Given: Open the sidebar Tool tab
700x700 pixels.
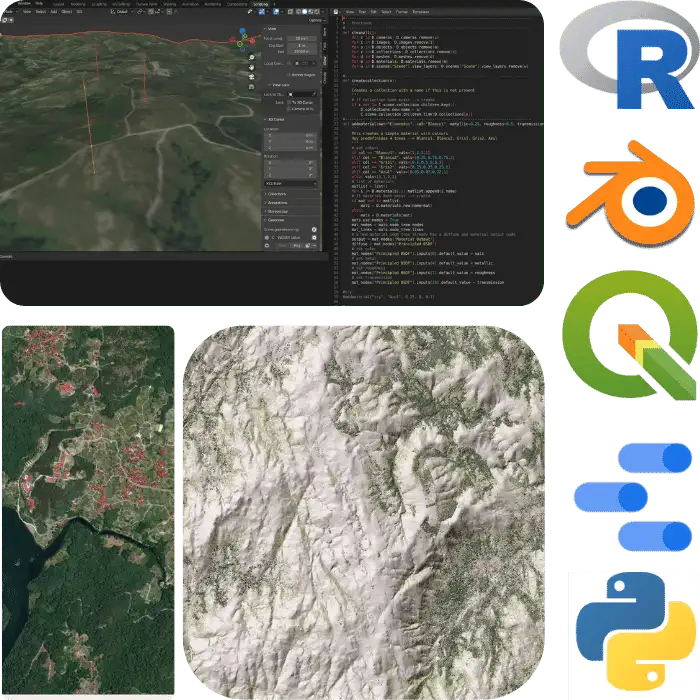Looking at the screenshot, I should (325, 46).
